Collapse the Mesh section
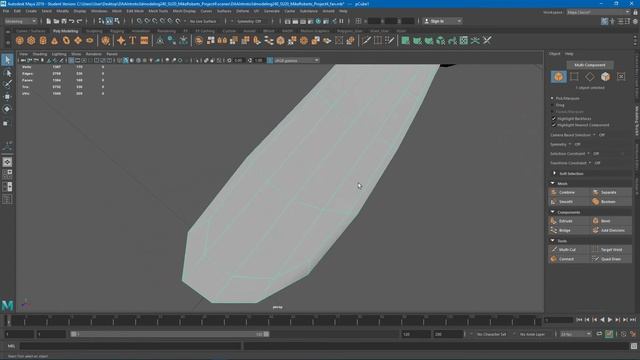 click(x=553, y=183)
